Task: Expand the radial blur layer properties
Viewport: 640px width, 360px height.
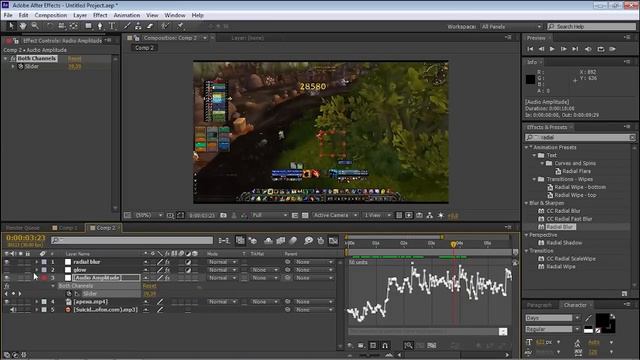Action: 36,262
